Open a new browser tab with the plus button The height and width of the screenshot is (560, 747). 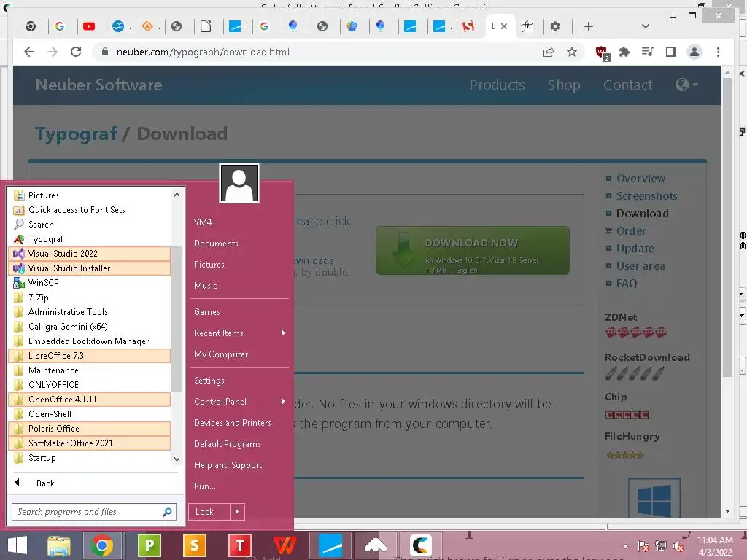coord(589,26)
